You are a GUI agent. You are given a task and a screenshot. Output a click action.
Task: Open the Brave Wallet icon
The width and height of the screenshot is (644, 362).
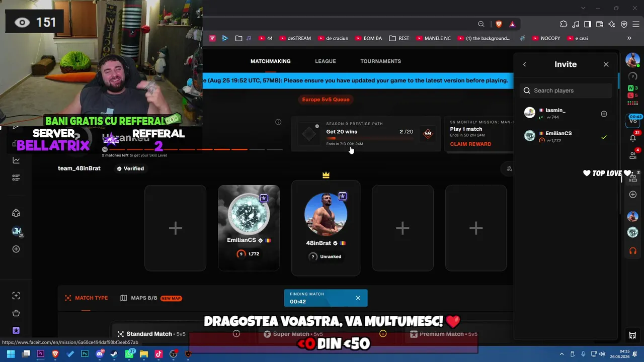point(600,24)
